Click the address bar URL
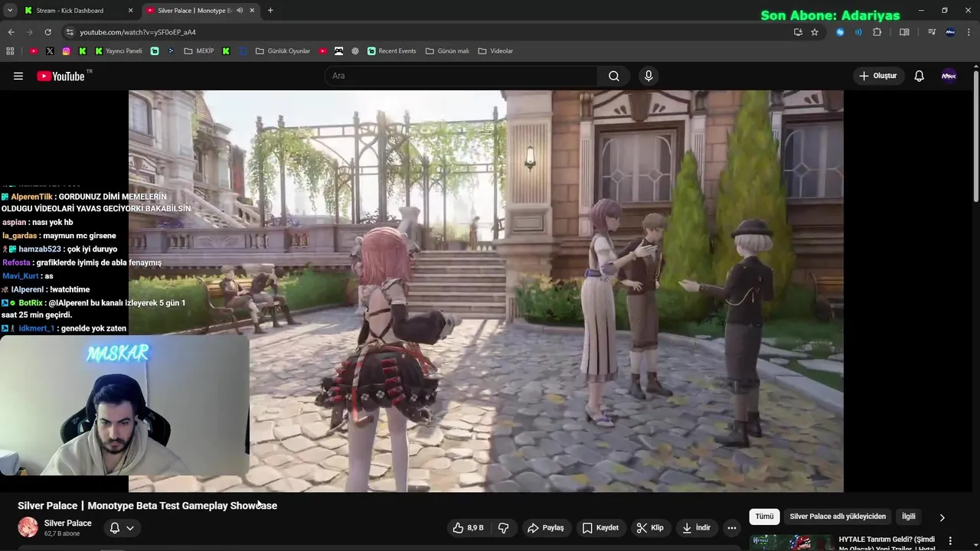Viewport: 980px width, 551px height. point(138,32)
